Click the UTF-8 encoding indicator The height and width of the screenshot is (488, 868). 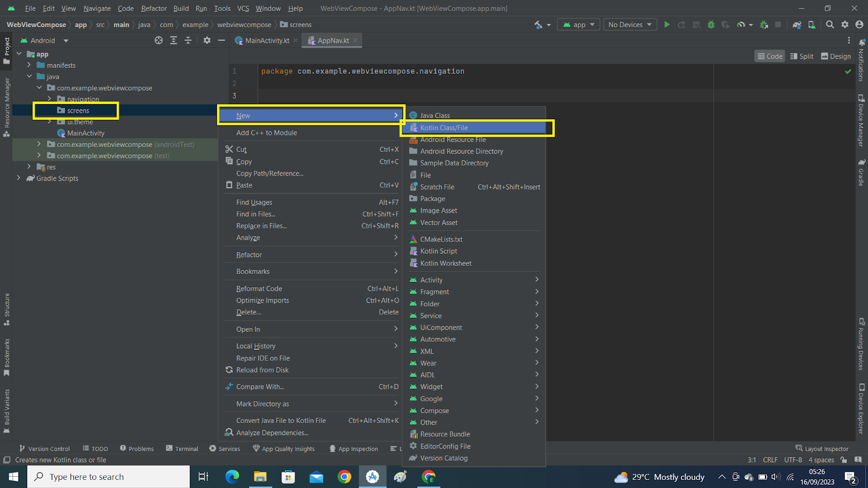(793, 460)
